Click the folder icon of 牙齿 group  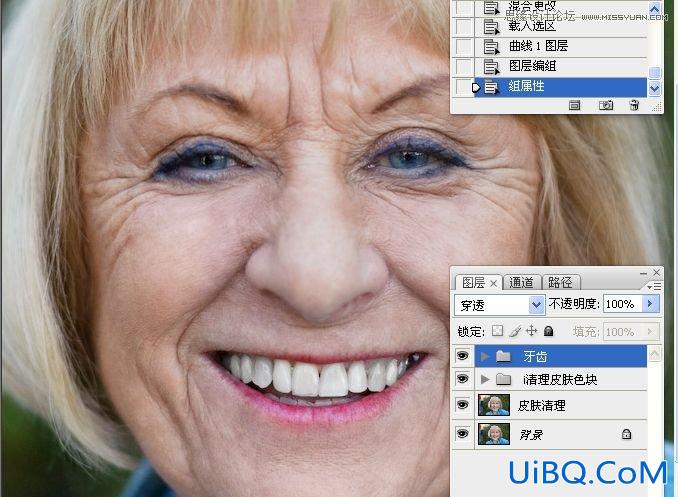503,356
